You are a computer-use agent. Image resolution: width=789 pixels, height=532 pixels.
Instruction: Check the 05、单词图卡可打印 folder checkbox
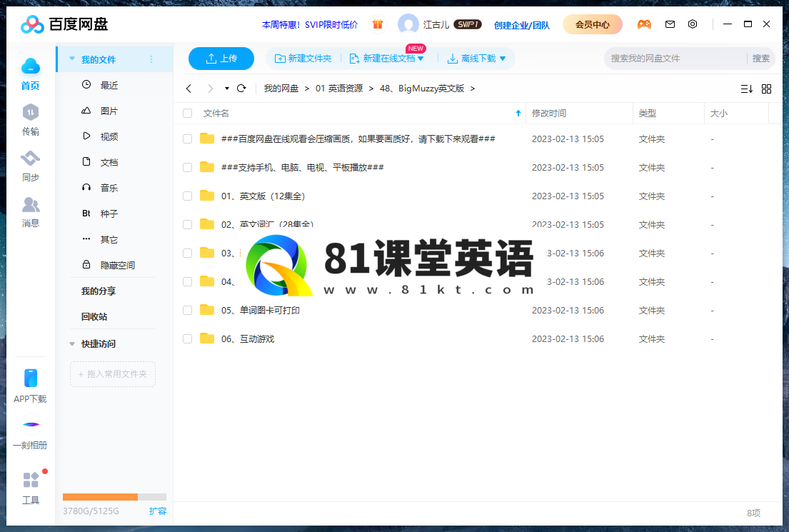coord(187,311)
